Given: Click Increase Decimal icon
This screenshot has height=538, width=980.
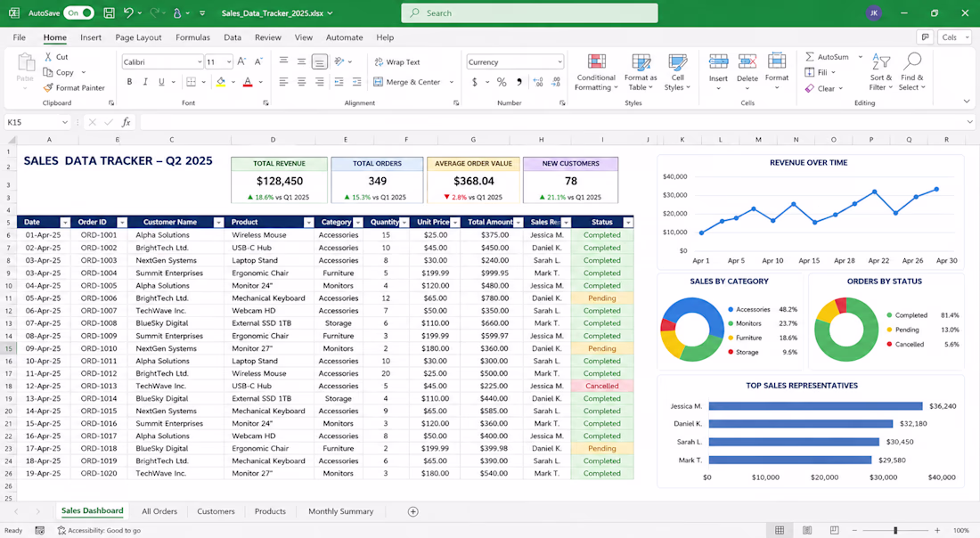Looking at the screenshot, I should pos(537,82).
